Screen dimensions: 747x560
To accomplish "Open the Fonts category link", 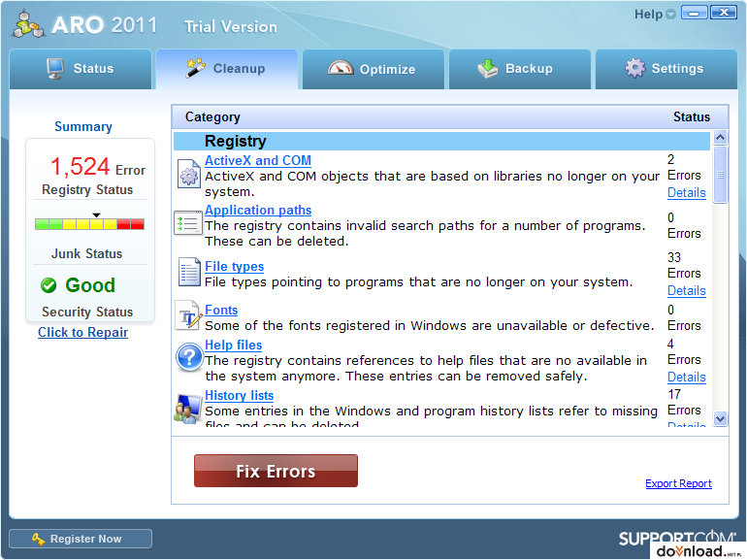I will pyautogui.click(x=221, y=310).
